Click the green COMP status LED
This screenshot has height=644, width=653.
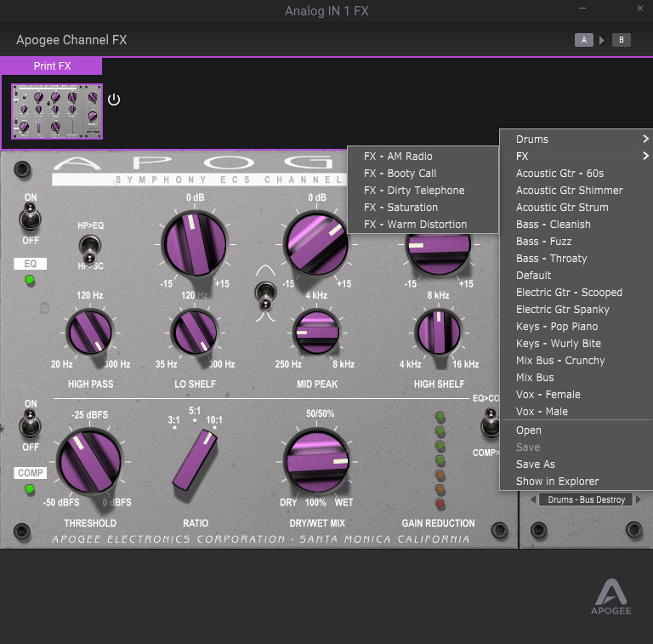tap(30, 488)
